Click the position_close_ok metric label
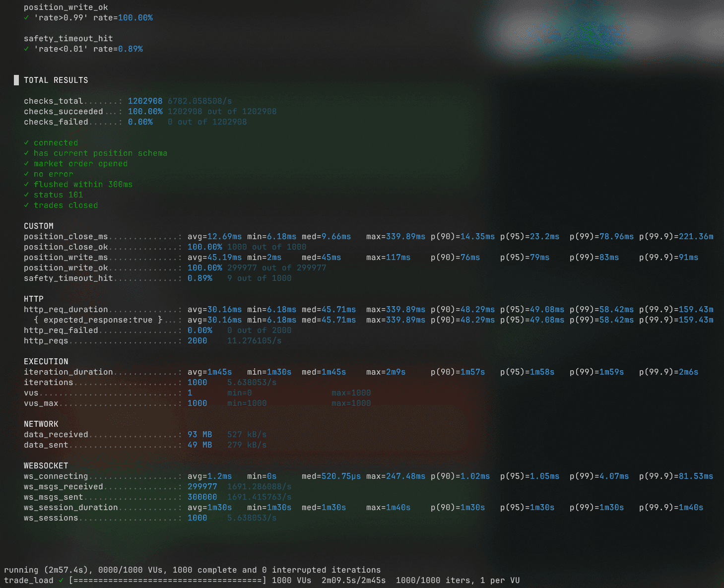The width and height of the screenshot is (724, 588). tap(66, 247)
